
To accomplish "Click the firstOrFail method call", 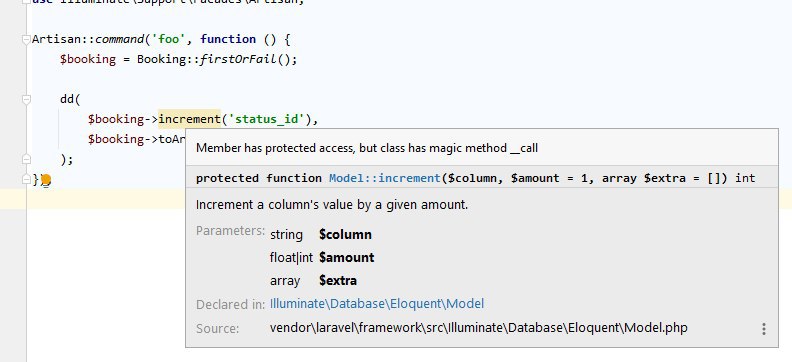I will click(238, 59).
